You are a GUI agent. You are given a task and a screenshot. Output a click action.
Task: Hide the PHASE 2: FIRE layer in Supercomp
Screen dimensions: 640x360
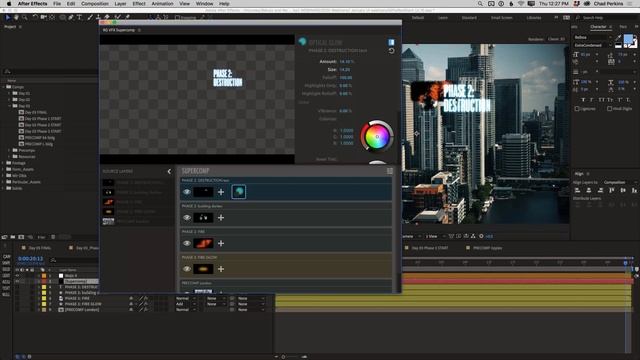coord(187,243)
